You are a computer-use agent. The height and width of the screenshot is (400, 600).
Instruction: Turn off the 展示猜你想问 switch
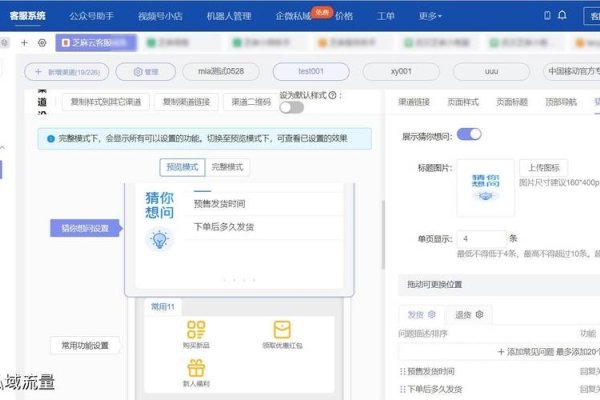(469, 134)
